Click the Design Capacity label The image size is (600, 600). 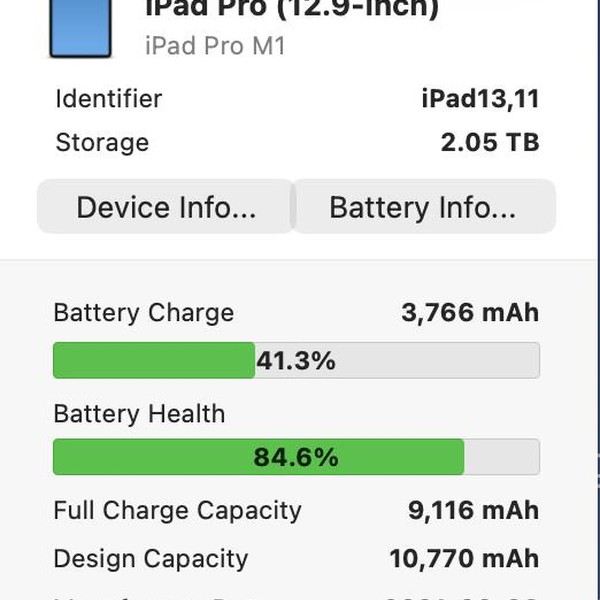(x=150, y=558)
